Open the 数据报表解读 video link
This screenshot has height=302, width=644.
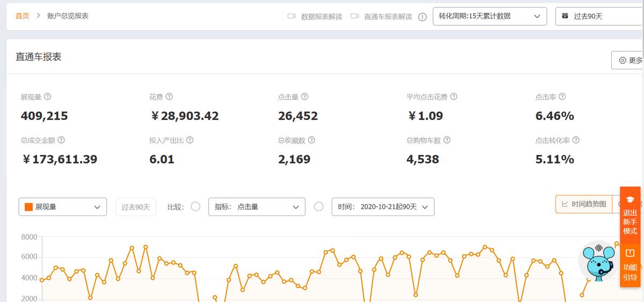(321, 17)
